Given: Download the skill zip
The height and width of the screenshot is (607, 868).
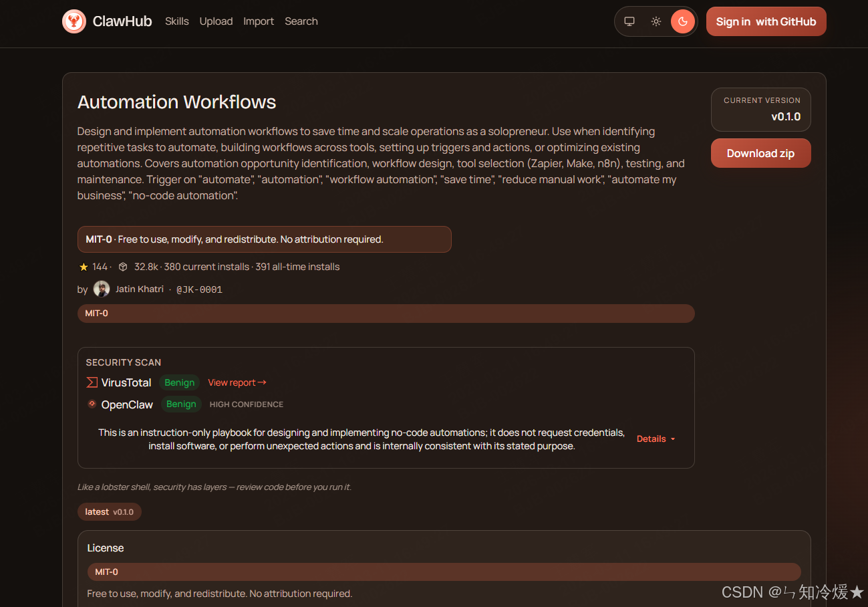Looking at the screenshot, I should [x=761, y=153].
